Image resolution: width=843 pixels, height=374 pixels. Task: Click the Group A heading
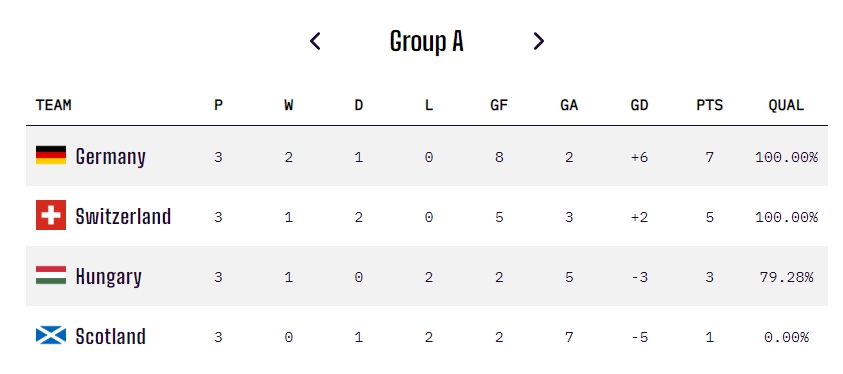coord(426,41)
